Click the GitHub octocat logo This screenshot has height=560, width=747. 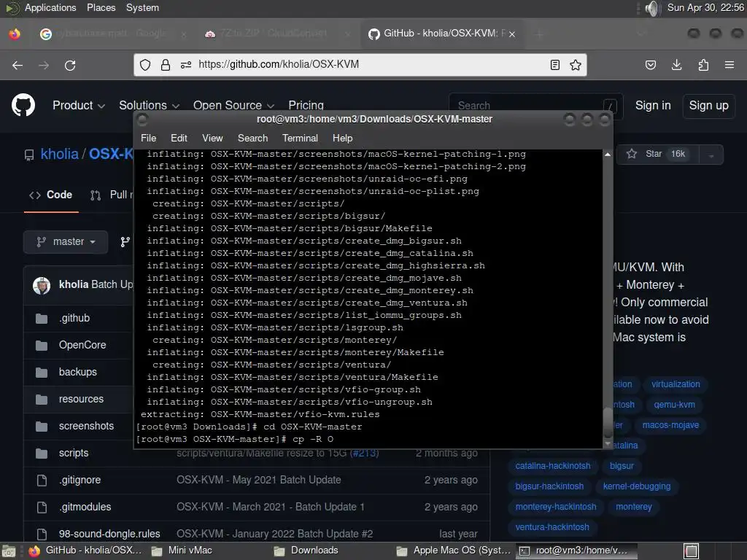(x=23, y=105)
